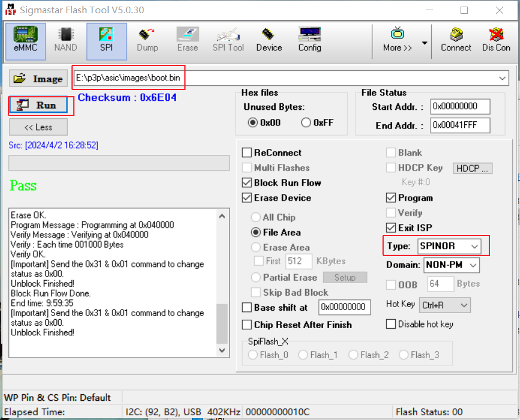Click the Base shift address field
The height and width of the screenshot is (420, 520).
[345, 307]
